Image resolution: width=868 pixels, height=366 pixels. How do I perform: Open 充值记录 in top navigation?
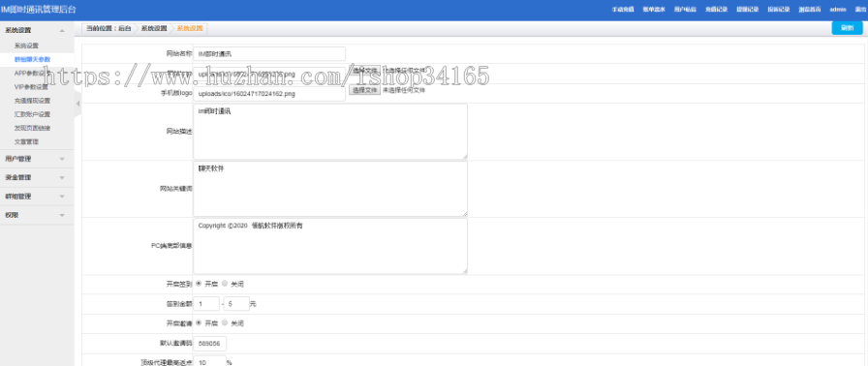pos(716,10)
